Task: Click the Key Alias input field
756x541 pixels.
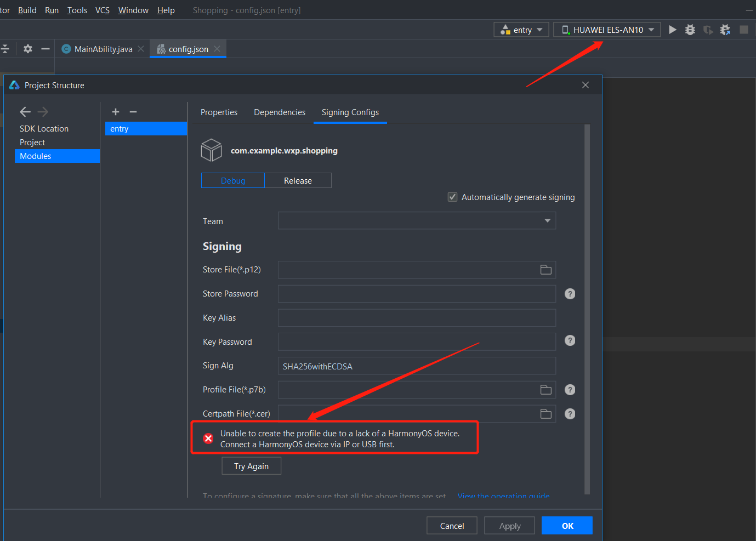Action: pos(417,318)
